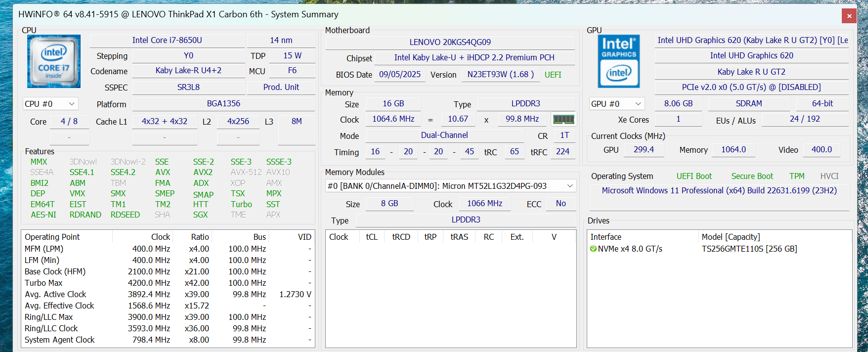Expand the memory module bank dropdown
This screenshot has height=352, width=868.
coord(451,186)
